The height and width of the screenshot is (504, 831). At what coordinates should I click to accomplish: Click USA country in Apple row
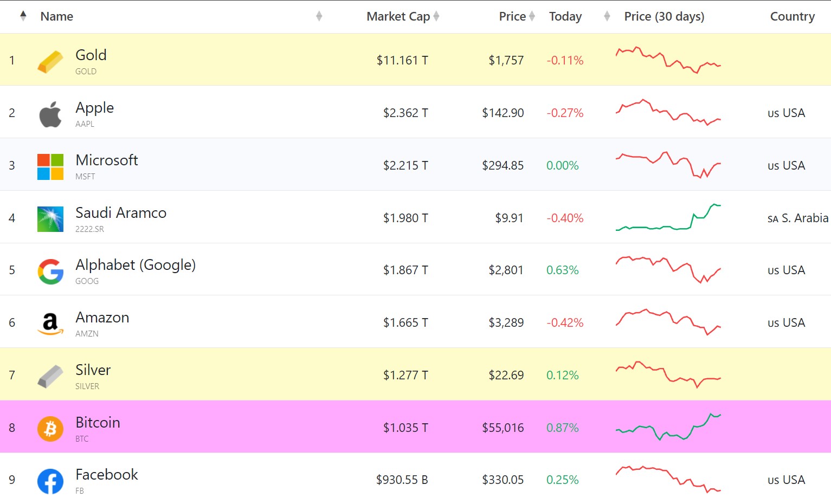click(787, 113)
